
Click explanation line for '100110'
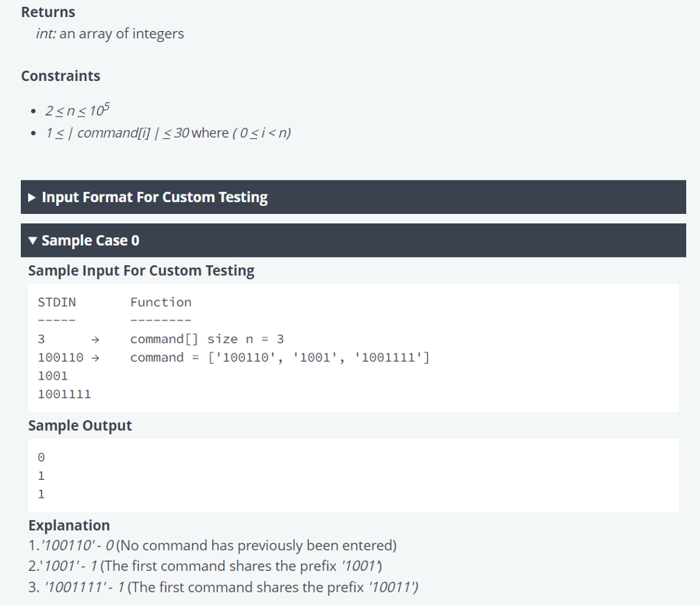pyautogui.click(x=212, y=545)
